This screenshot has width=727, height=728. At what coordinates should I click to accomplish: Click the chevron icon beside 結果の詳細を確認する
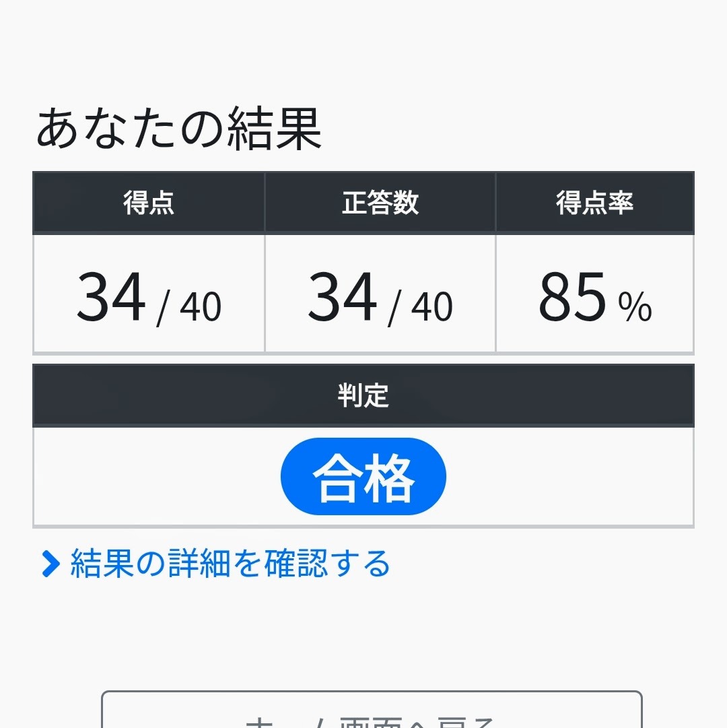50,564
